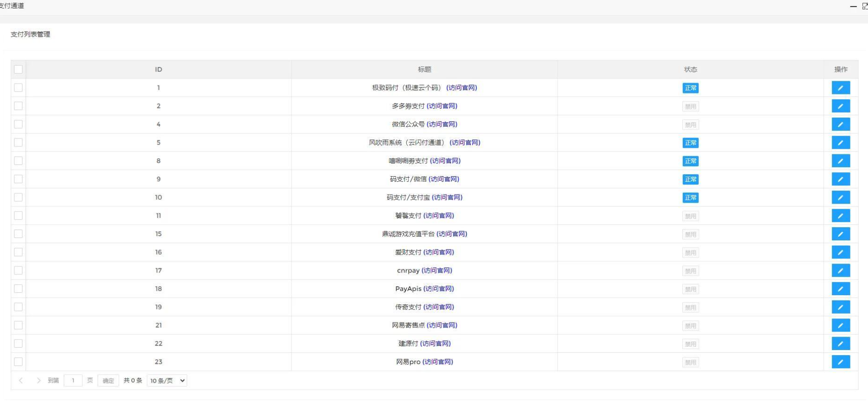The image size is (868, 401).
Task: Minimize the 支付通道 panel
Action: (x=853, y=6)
